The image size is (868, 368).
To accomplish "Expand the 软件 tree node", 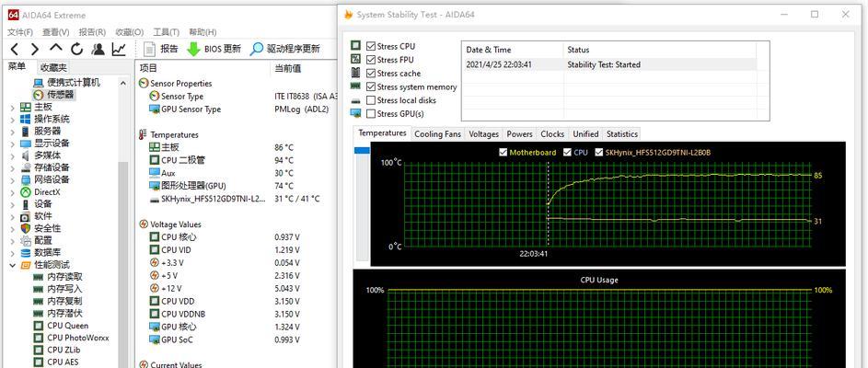I will 12,217.
